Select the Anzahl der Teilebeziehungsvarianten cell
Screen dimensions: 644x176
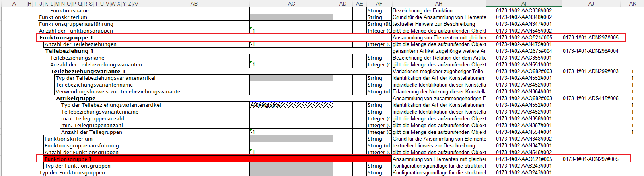point(96,65)
